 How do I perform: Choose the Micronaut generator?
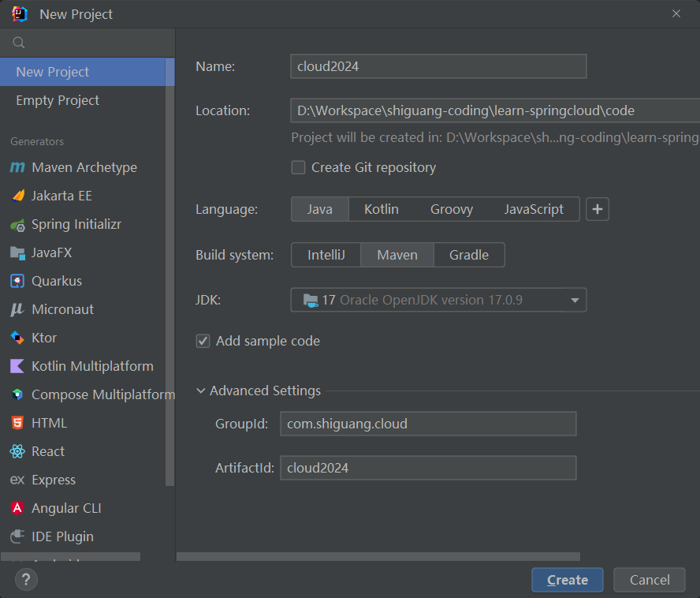[83, 309]
